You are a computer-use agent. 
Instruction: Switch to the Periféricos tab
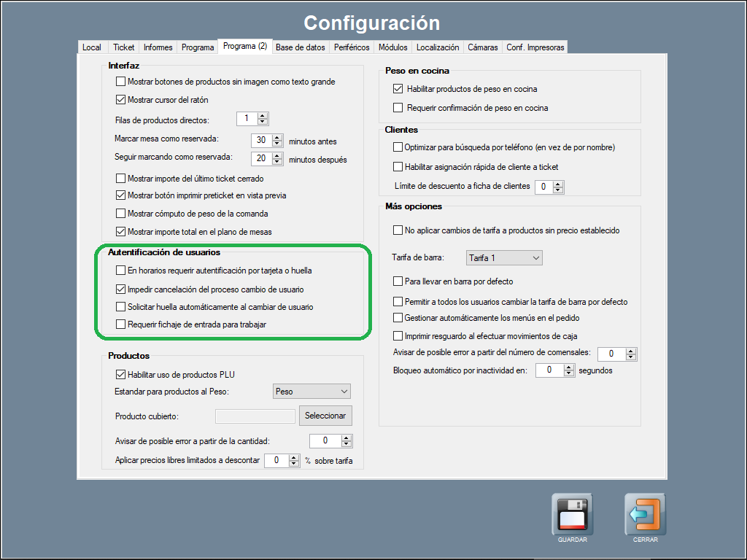tap(351, 47)
